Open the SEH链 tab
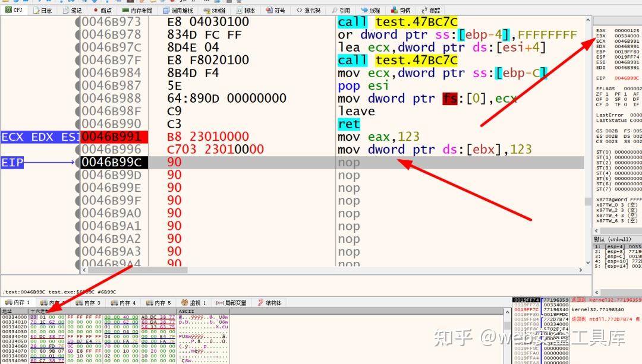The height and width of the screenshot is (364, 642). 214,10
